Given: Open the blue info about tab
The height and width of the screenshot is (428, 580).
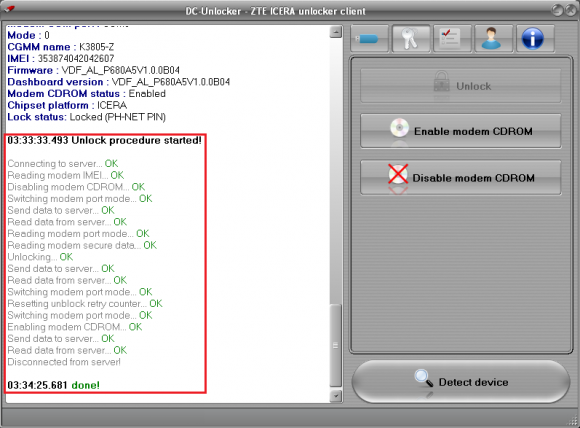Looking at the screenshot, I should 535,38.
